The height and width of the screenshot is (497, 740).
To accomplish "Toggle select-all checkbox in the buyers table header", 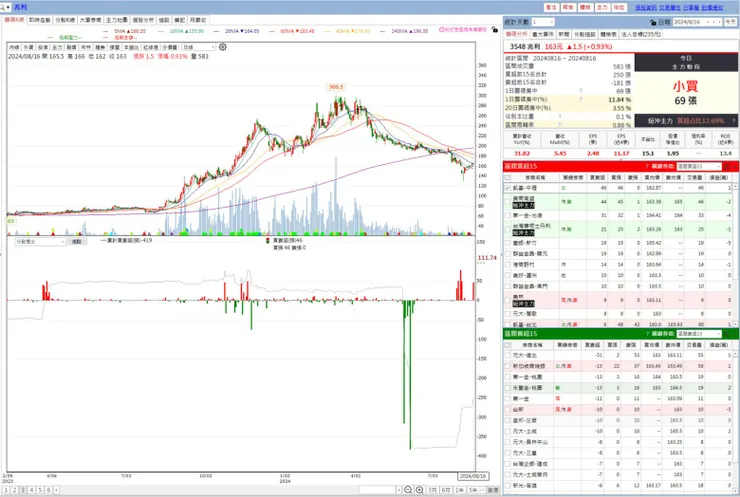I will point(508,177).
